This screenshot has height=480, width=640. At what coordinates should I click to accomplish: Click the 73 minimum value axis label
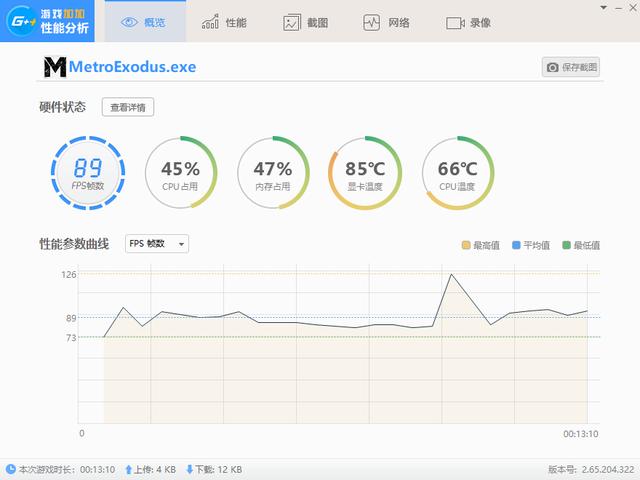(71, 338)
